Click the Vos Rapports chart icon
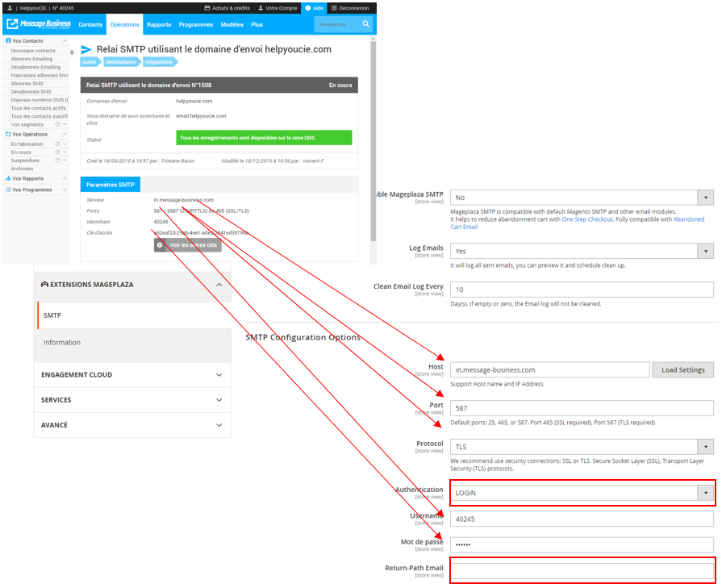 8,178
